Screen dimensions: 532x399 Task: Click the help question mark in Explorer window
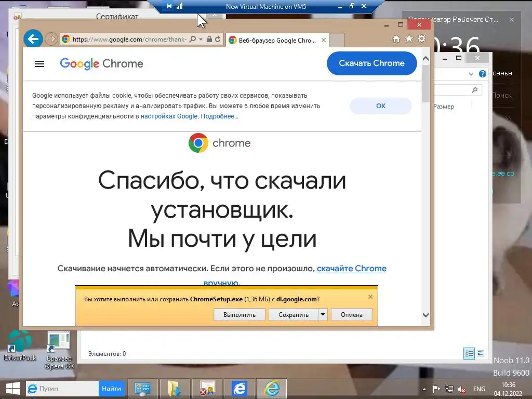[x=483, y=74]
